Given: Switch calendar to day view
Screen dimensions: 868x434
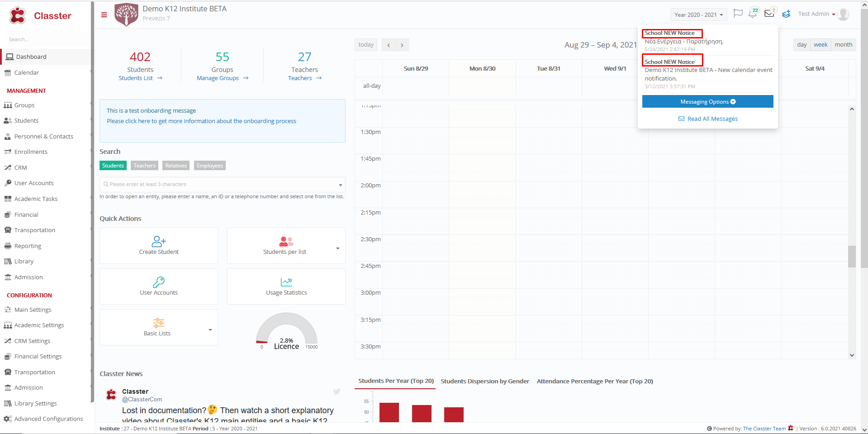Looking at the screenshot, I should 802,44.
